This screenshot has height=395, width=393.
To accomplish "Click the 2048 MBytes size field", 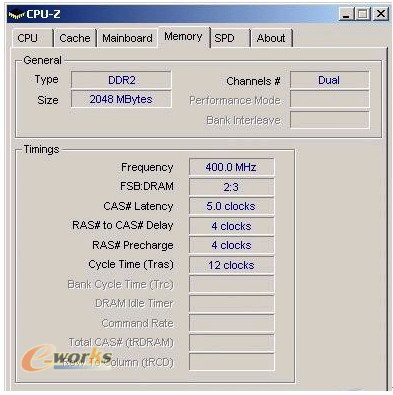I will tap(121, 99).
